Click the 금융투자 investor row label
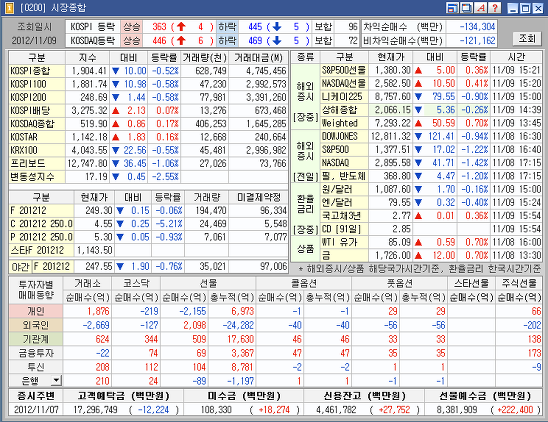 (x=36, y=353)
